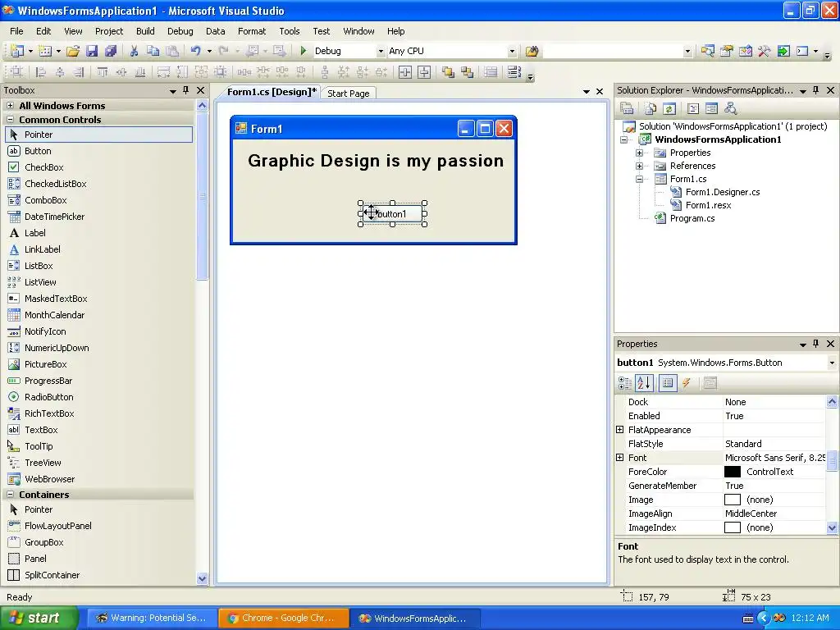Open the Debug configuration dropdown
The width and height of the screenshot is (840, 630).
click(381, 51)
